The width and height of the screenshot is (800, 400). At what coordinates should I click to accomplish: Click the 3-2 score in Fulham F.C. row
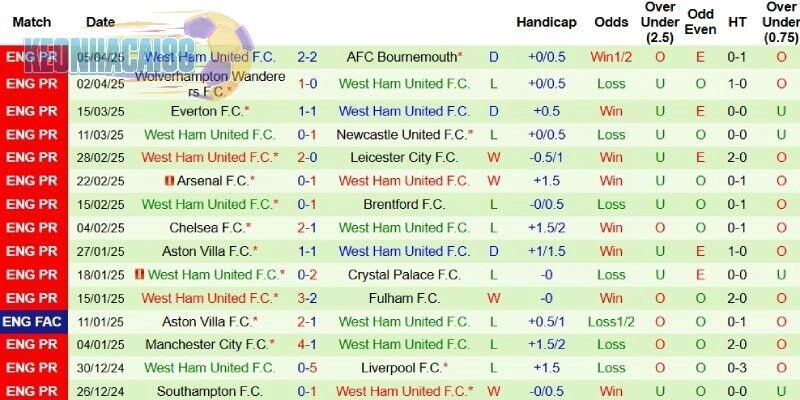pos(307,297)
